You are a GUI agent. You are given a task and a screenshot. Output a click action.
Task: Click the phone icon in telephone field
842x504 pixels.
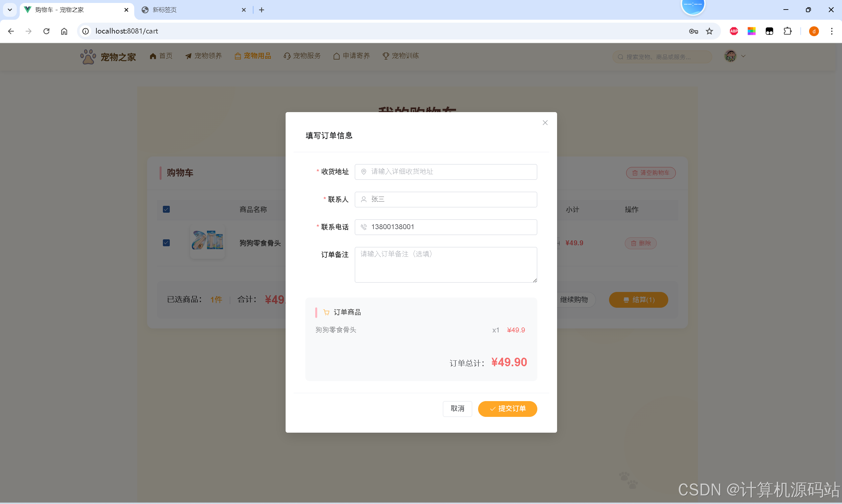pyautogui.click(x=363, y=227)
